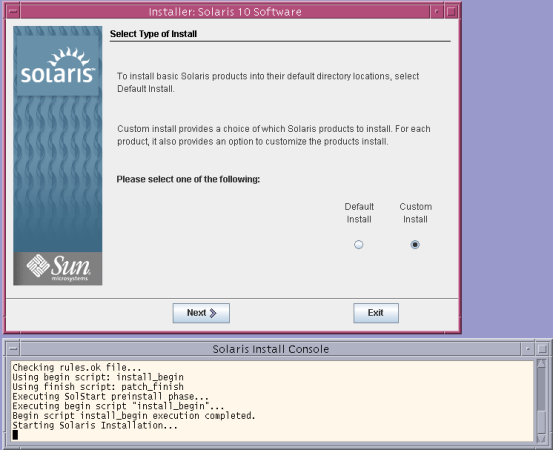Image resolution: width=553 pixels, height=450 pixels.
Task: Maximize the Solaris Install Console window
Action: click(x=542, y=349)
